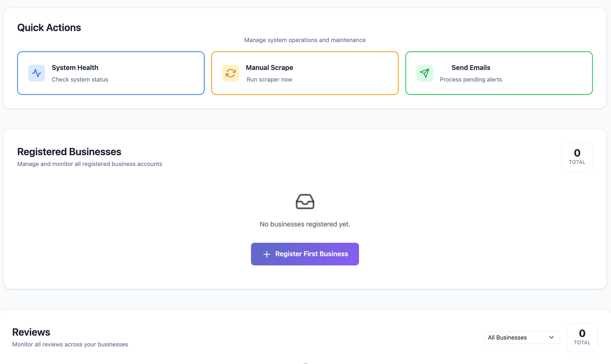Click the Registered Businesses total counter
Image resolution: width=611 pixels, height=364 pixels.
point(577,157)
